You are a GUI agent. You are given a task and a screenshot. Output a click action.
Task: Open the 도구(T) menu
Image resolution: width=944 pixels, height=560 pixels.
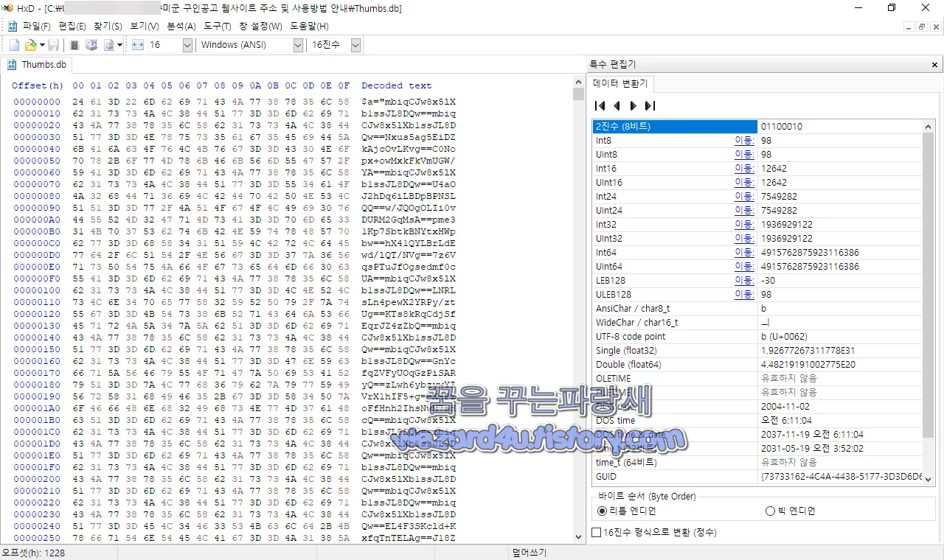[x=218, y=26]
